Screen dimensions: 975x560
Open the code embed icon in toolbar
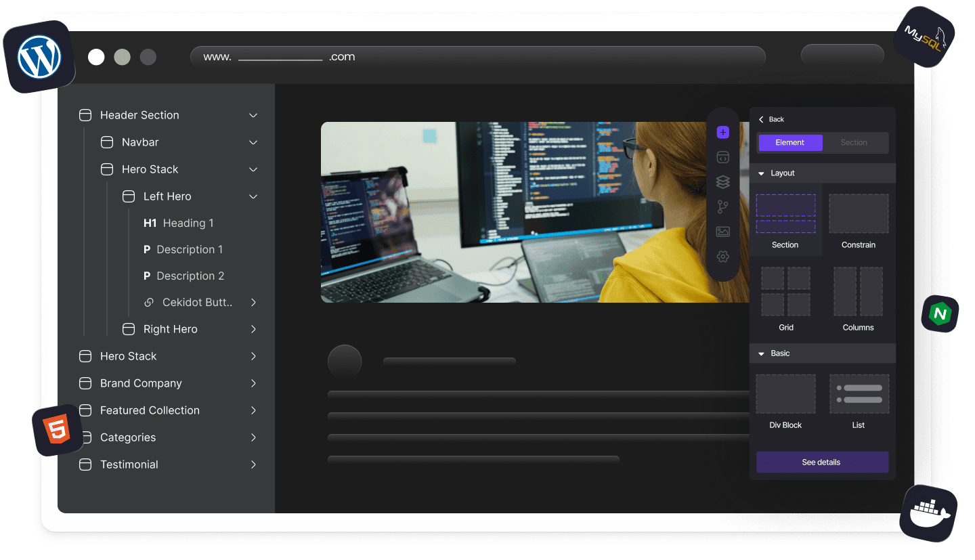pos(722,157)
